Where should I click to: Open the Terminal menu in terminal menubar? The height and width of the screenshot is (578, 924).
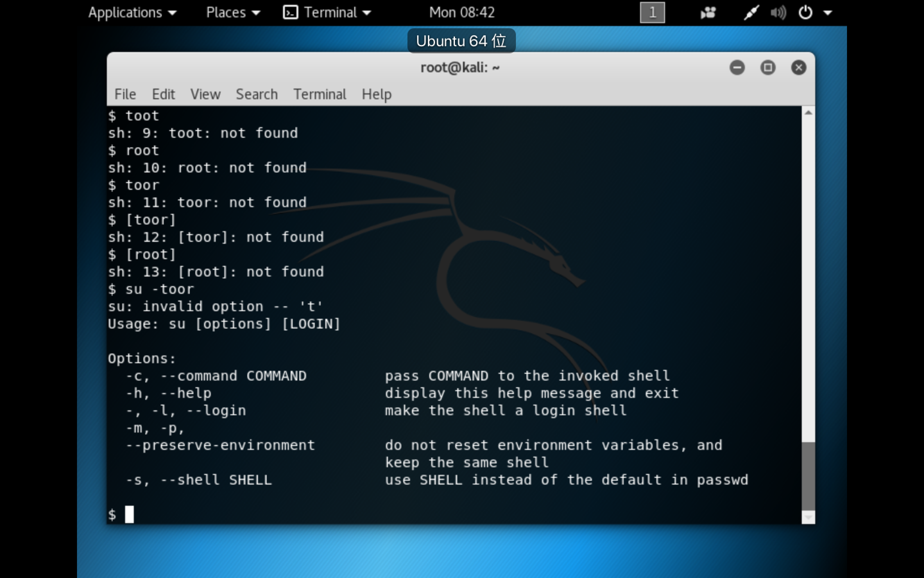point(320,94)
